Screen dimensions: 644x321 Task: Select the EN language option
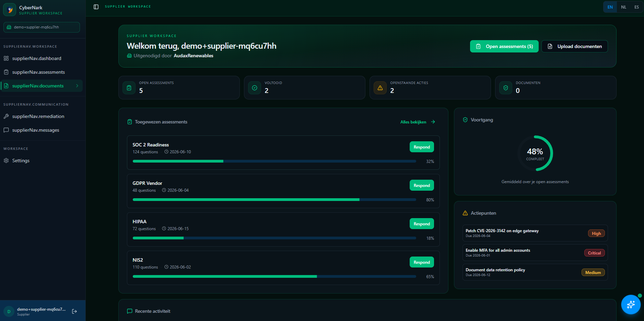click(610, 7)
